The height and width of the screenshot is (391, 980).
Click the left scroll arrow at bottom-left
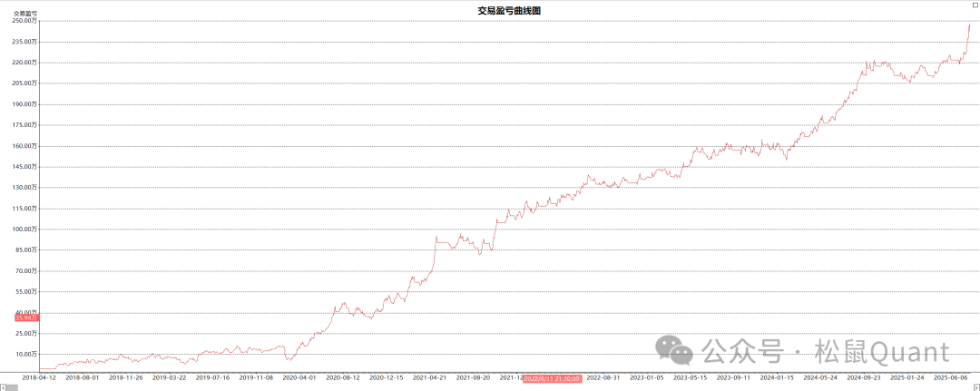coord(4,386)
